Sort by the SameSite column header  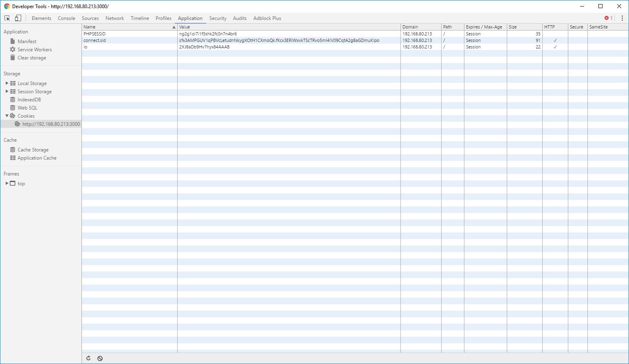[x=608, y=27]
